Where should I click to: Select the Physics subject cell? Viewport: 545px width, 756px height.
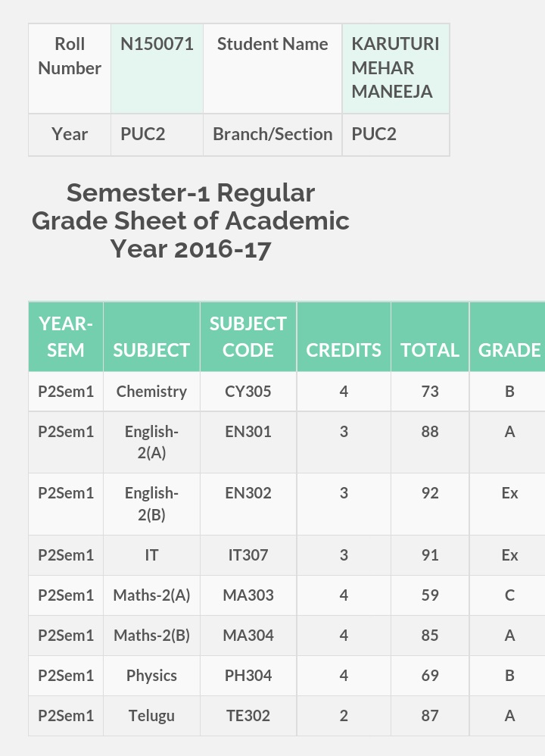[152, 676]
